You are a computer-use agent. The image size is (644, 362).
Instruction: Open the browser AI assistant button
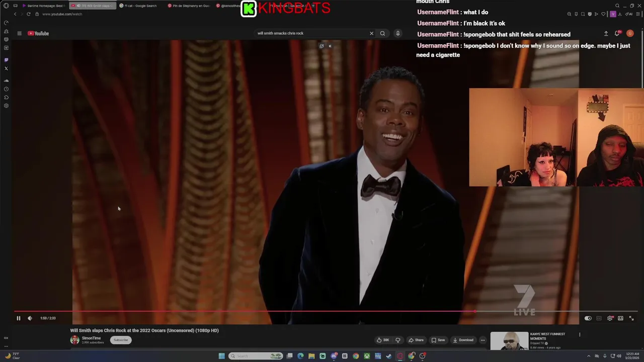click(x=629, y=14)
